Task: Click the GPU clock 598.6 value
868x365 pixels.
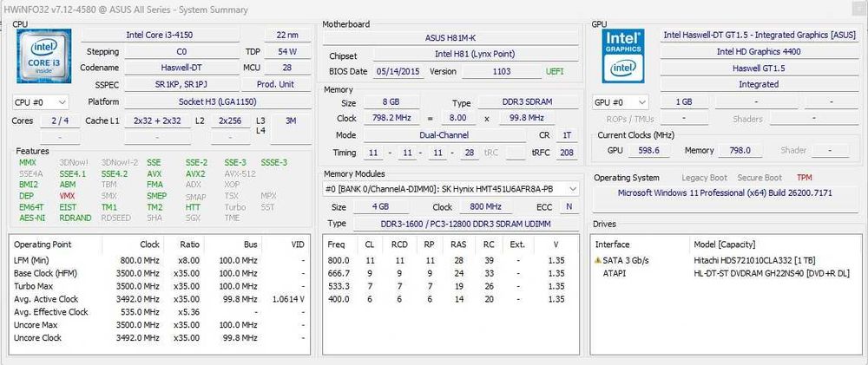Action: [648, 151]
